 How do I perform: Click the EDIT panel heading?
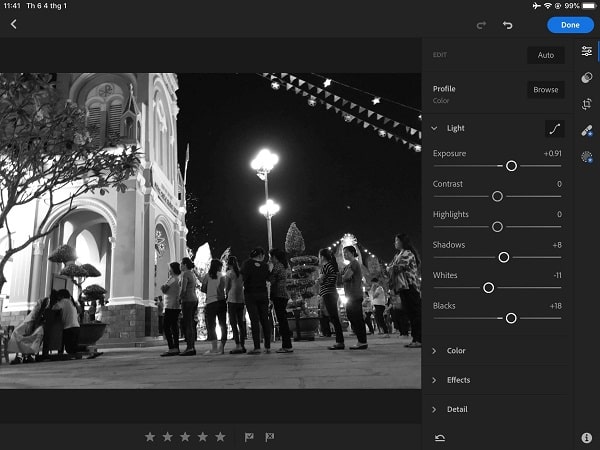pos(440,55)
